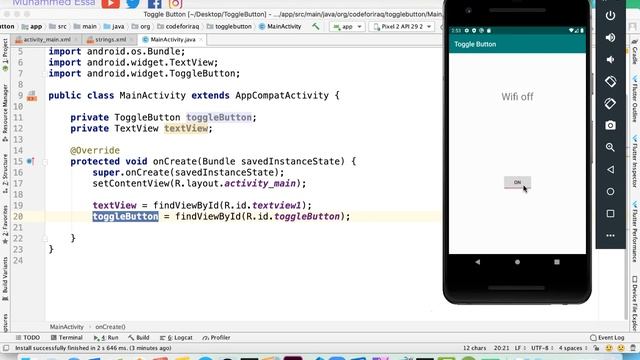Toggle the Gradle panel on right edge
The width and height of the screenshot is (640, 360).
coord(635,52)
